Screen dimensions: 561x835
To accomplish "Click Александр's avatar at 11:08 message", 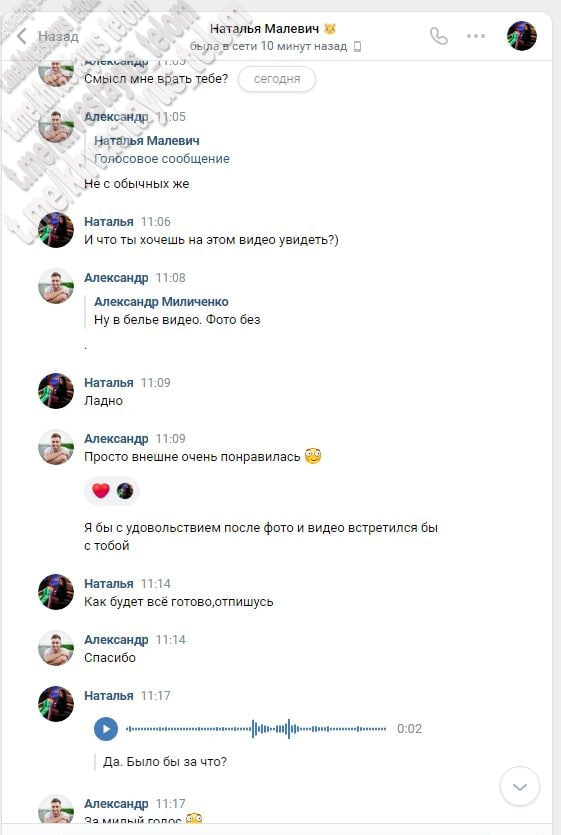I will click(56, 286).
